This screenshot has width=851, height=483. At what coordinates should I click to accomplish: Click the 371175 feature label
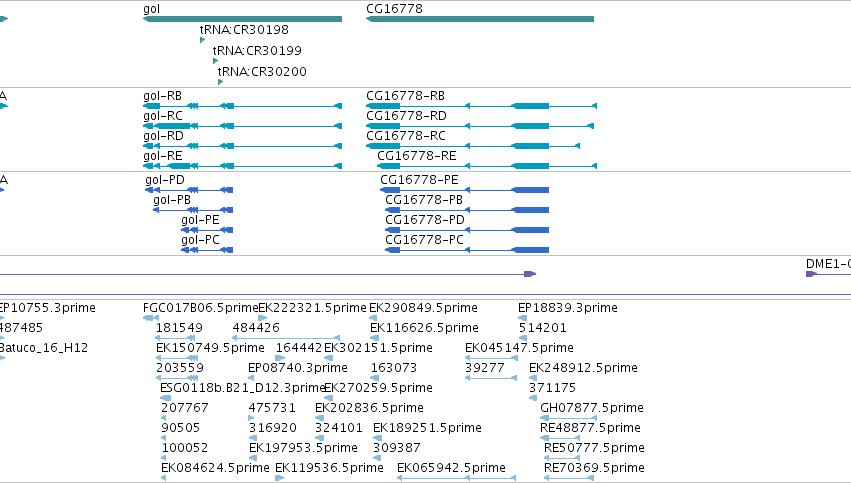pos(552,388)
